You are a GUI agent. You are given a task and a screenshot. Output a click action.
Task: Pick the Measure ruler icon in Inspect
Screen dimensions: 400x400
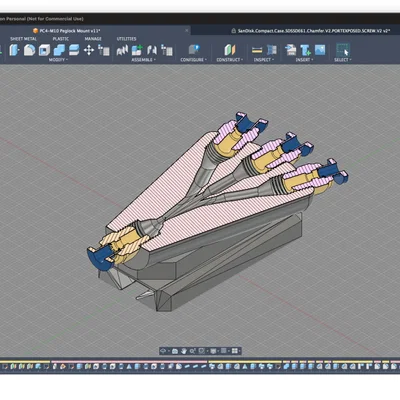[x=257, y=50]
